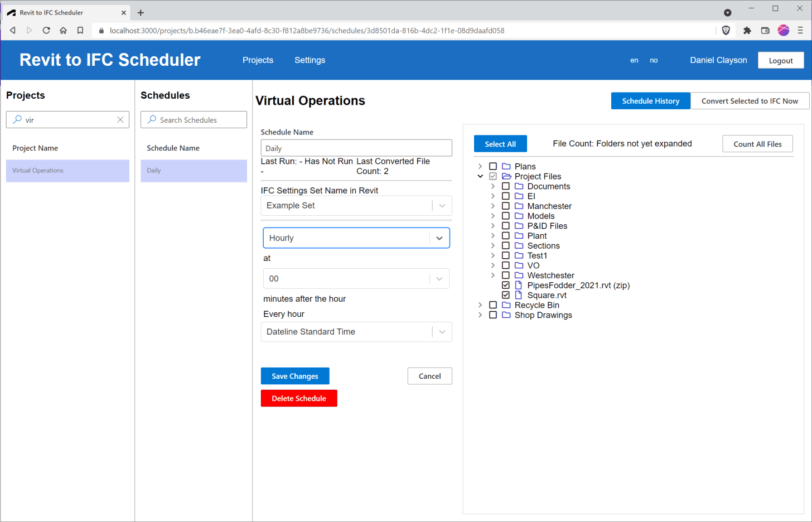
Task: Click the browser forward arrow icon
Action: click(x=30, y=30)
